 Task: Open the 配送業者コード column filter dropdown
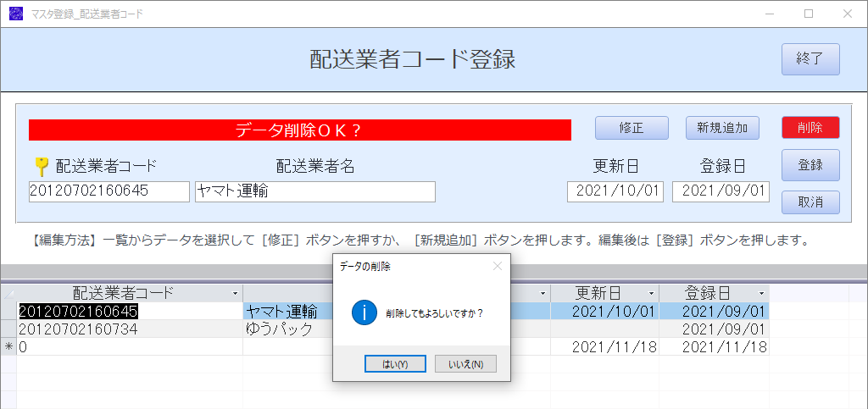(x=236, y=293)
